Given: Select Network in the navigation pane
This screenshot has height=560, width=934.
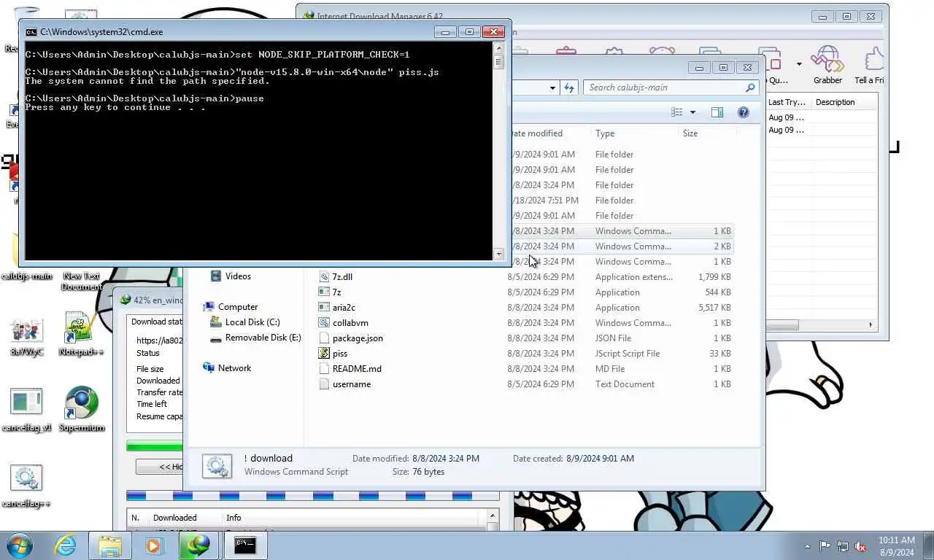Looking at the screenshot, I should pyautogui.click(x=234, y=368).
